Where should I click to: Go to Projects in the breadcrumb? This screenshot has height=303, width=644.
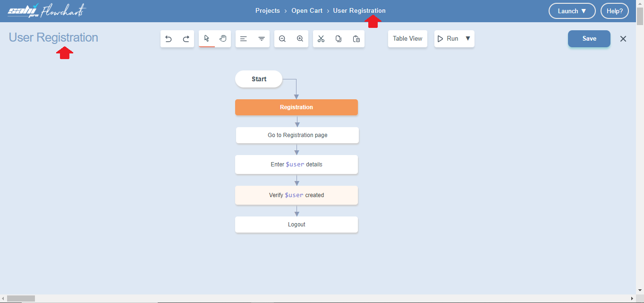pos(268,10)
